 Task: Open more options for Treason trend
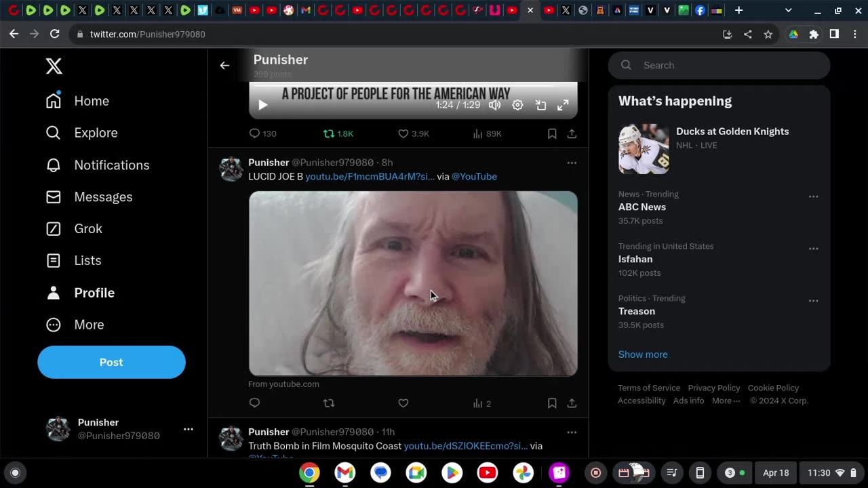pyautogui.click(x=813, y=301)
